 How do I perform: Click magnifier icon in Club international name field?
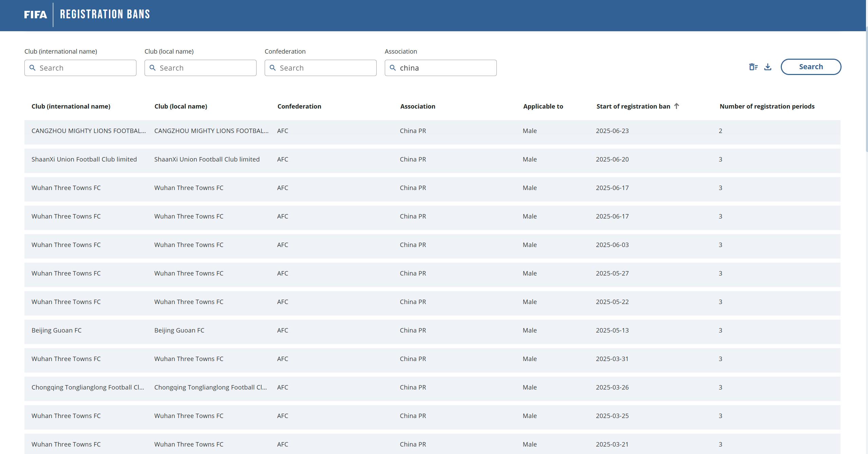33,68
